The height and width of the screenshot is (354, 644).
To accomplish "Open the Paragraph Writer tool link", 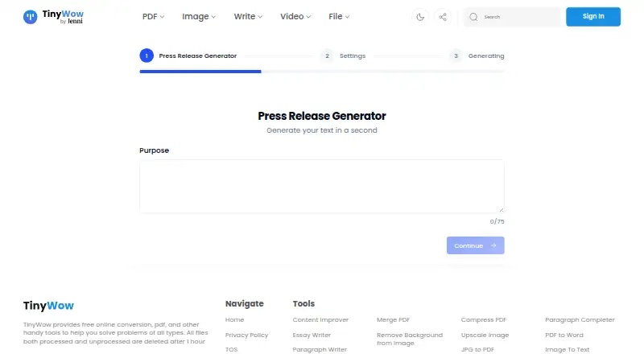I will 320,349.
